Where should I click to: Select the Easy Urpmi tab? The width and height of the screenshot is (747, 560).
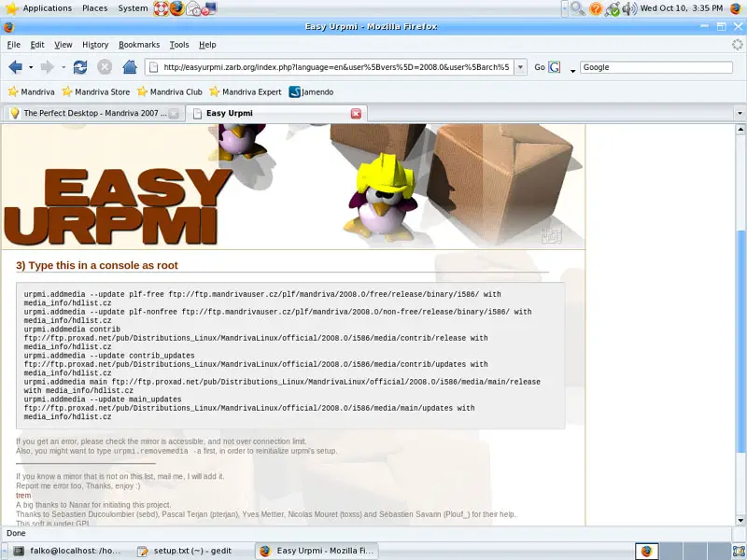276,113
